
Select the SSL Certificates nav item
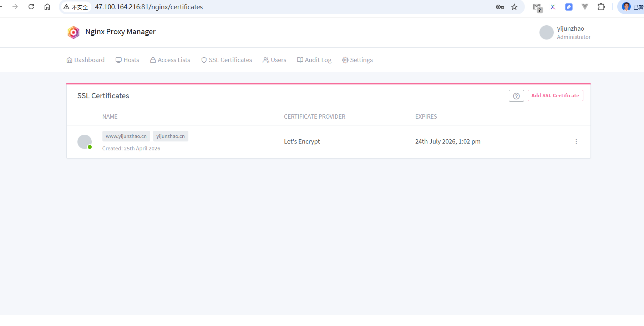[x=227, y=60]
